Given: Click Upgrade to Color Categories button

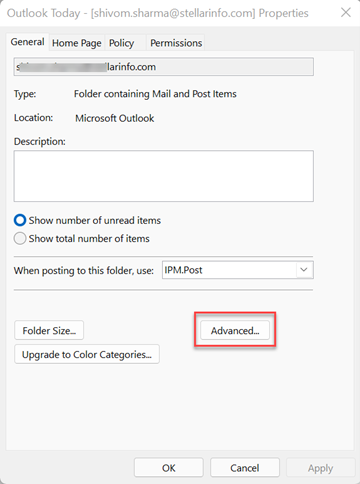Looking at the screenshot, I should click(x=87, y=354).
